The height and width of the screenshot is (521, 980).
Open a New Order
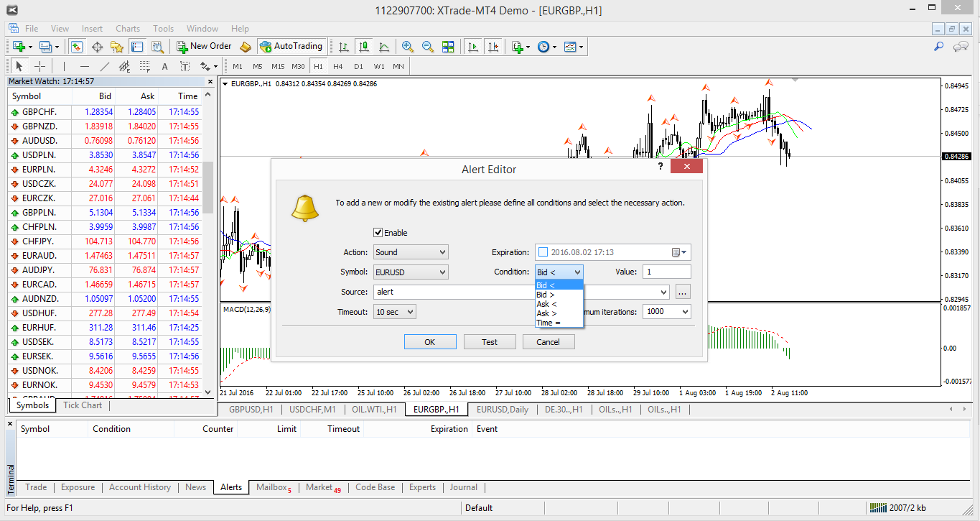coord(203,46)
